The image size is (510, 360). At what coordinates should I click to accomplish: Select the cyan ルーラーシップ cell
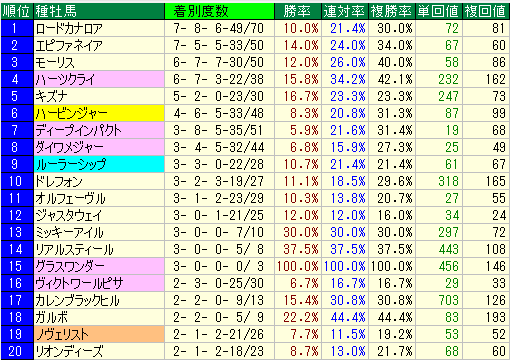(x=99, y=164)
